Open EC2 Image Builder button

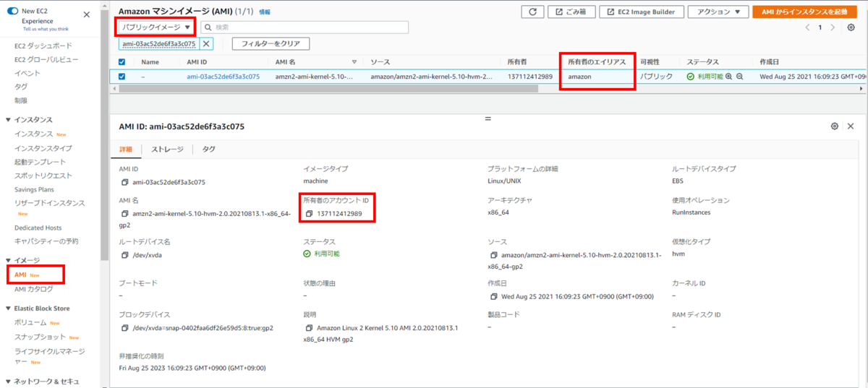click(x=642, y=12)
